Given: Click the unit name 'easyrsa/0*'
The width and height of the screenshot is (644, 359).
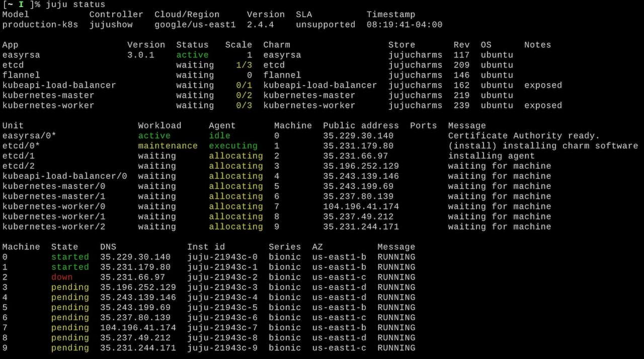Looking at the screenshot, I should coord(30,135).
